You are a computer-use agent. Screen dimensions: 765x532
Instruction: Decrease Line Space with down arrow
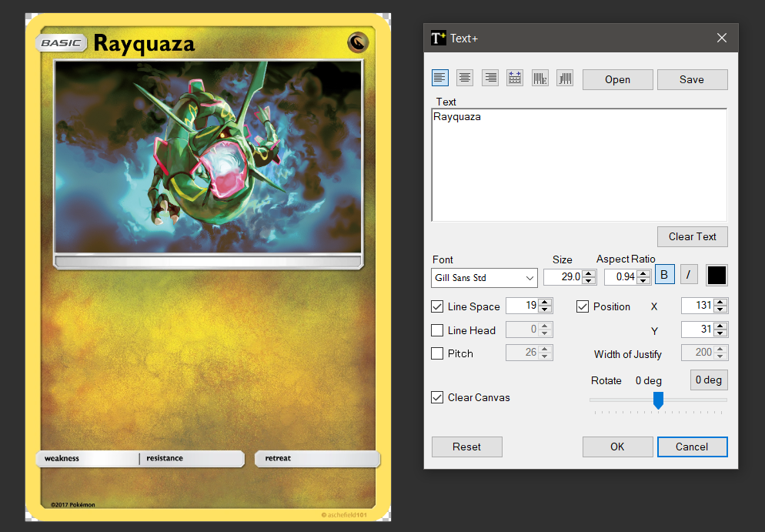pyautogui.click(x=545, y=309)
